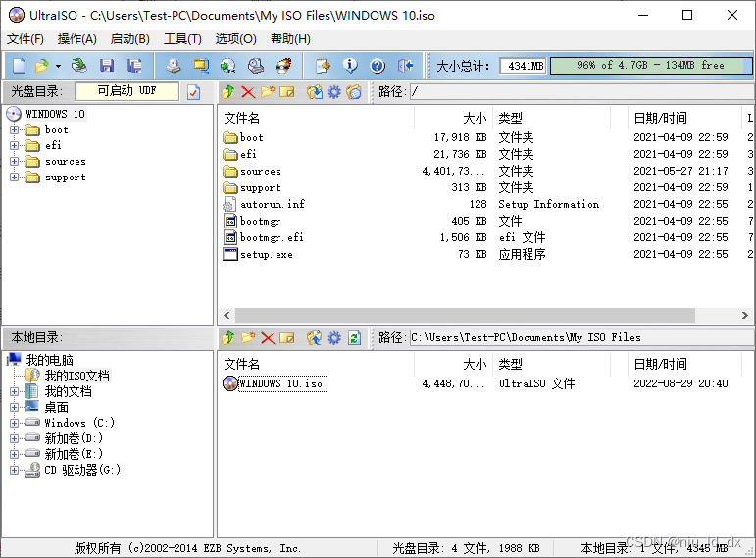Expand the 新加卷(D:) drive node
Image resolution: width=756 pixels, height=558 pixels.
point(14,439)
